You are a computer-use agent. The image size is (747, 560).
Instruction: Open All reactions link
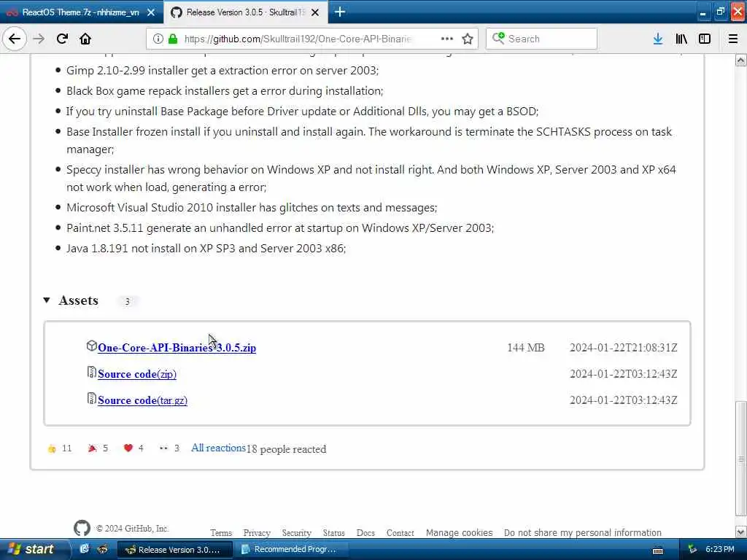pos(218,448)
